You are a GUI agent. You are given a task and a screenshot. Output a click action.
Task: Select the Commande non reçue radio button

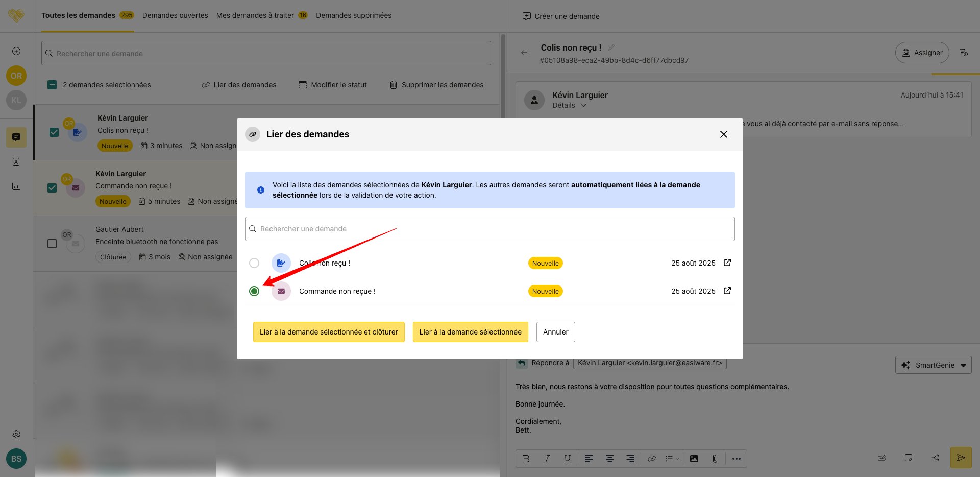254,291
